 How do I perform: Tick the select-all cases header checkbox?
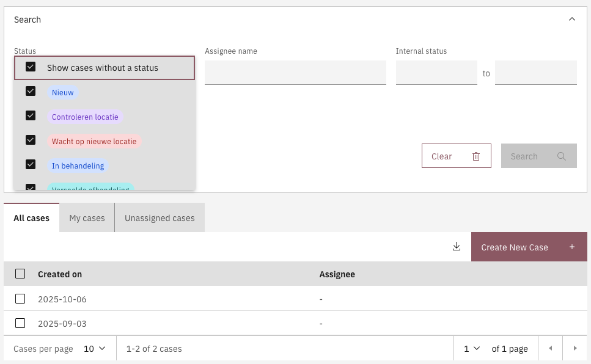pos(20,274)
